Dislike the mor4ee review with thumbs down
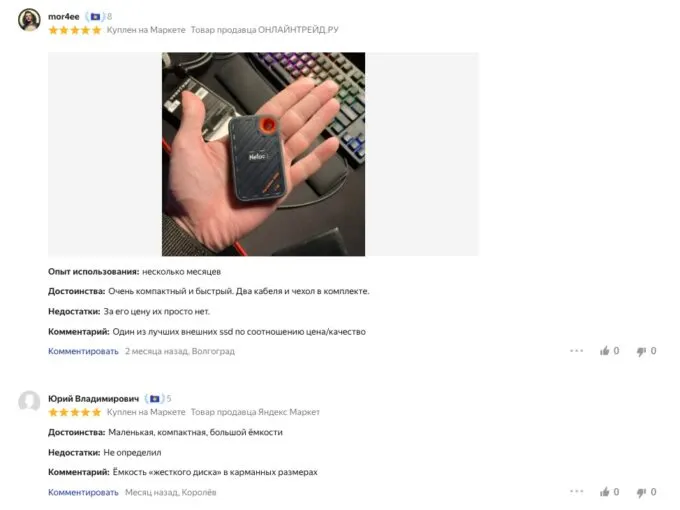680x510 pixels. point(641,351)
